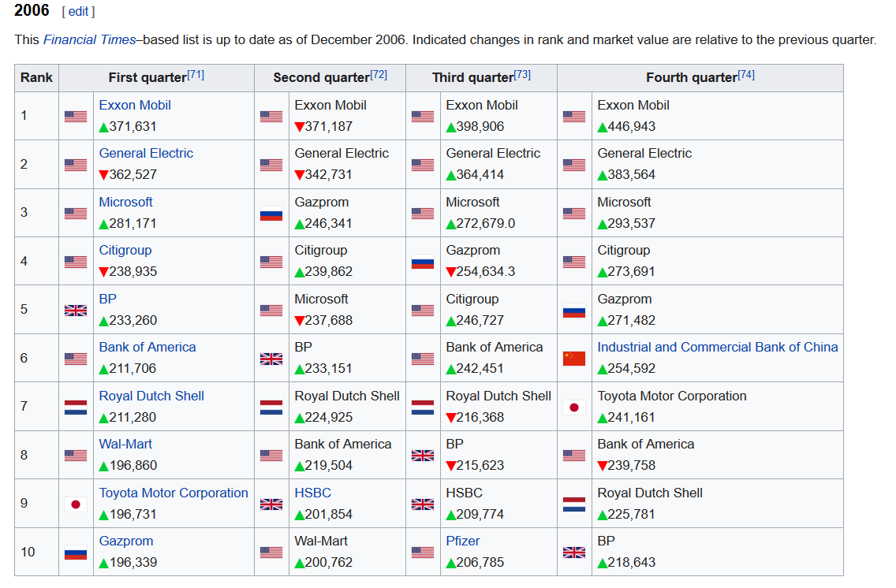Image resolution: width=896 pixels, height=588 pixels.
Task: Open the Pfizer link in Third quarter
Action: point(463,541)
